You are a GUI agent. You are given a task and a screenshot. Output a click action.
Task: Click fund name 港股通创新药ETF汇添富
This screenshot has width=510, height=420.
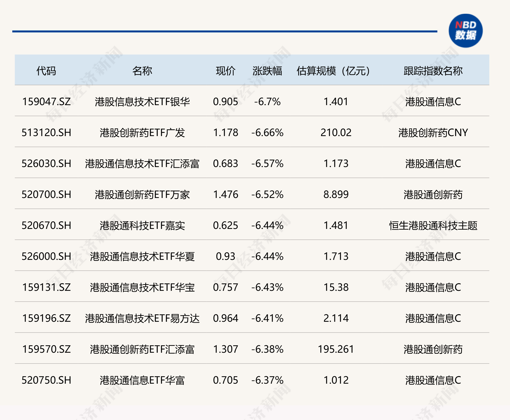coord(142,349)
